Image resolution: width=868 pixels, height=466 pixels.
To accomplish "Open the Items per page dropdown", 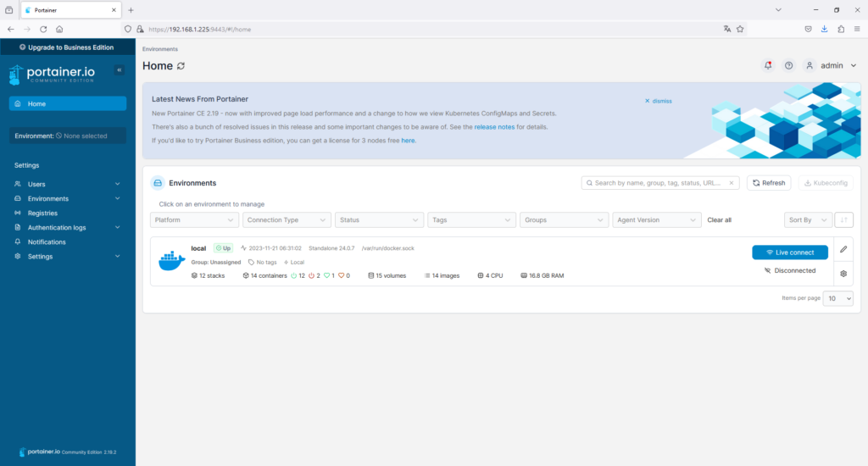I will click(x=839, y=298).
